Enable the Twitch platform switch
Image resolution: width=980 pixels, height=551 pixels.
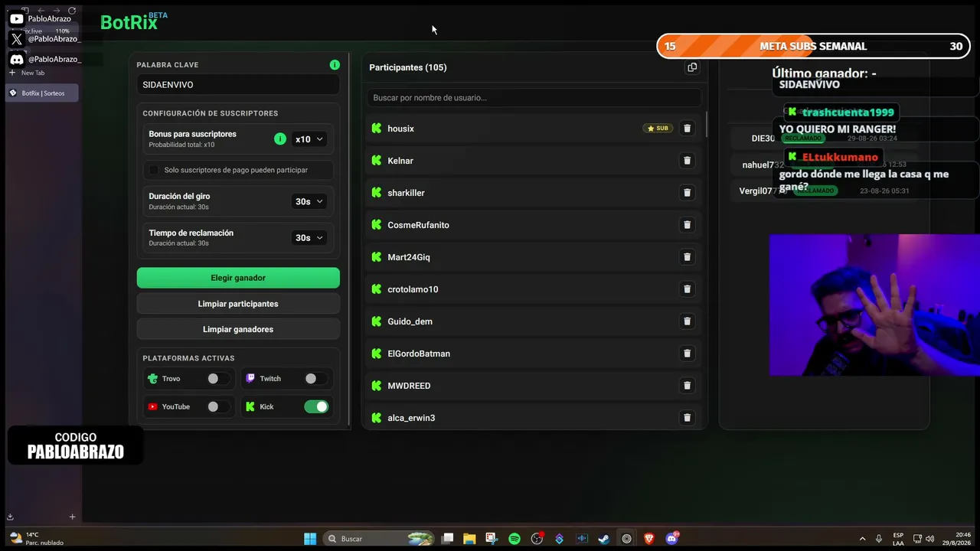[x=315, y=379]
